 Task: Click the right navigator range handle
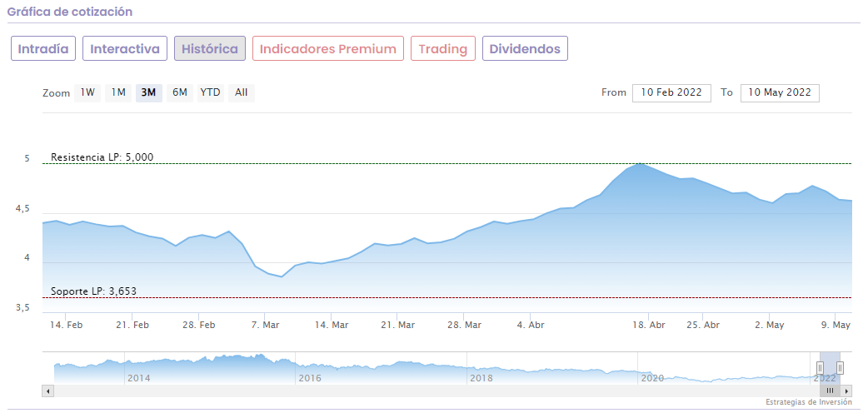[840, 367]
